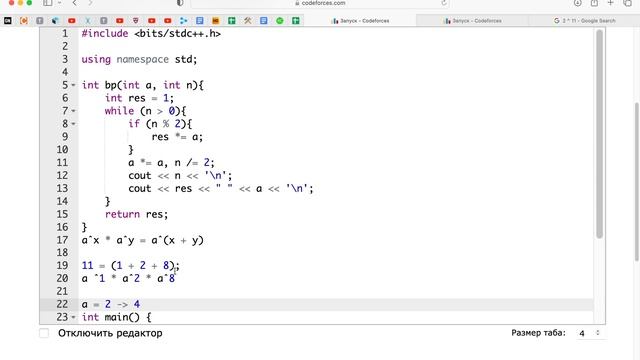Viewport: 640px width, 360px height.
Task: Open the blue connected-nodes pinned tab
Action: [184, 20]
